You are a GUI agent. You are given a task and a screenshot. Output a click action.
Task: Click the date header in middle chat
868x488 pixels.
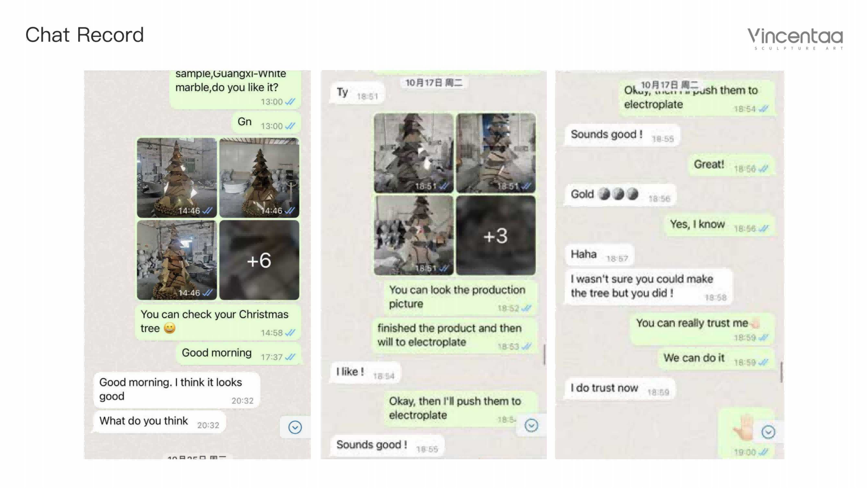coord(434,83)
